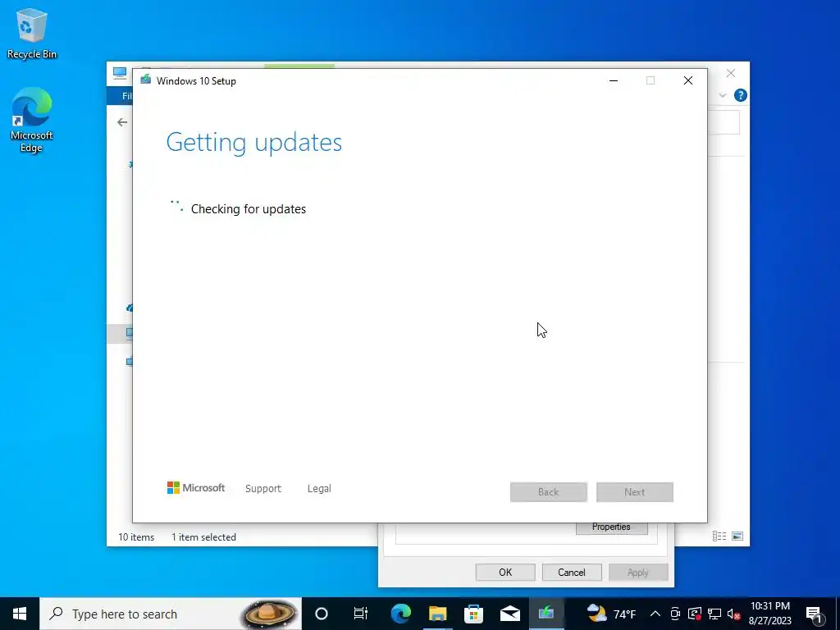The width and height of the screenshot is (840, 630).
Task: Open File Explorer from the taskbar
Action: coord(437,614)
